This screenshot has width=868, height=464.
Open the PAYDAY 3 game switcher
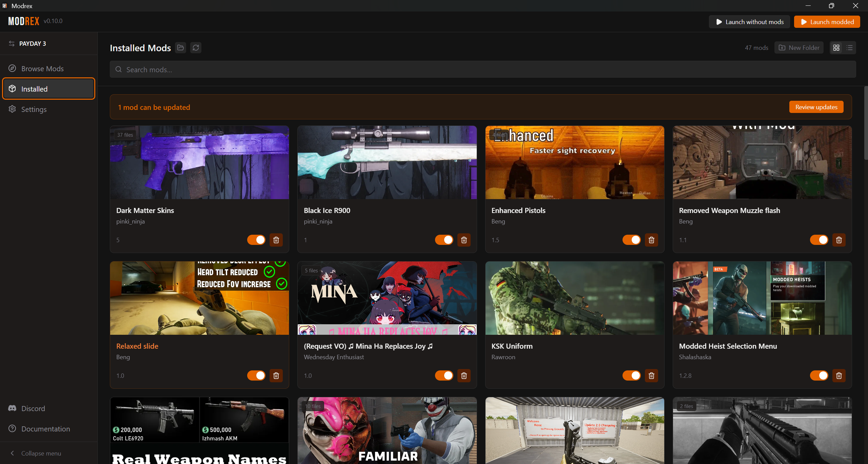48,43
